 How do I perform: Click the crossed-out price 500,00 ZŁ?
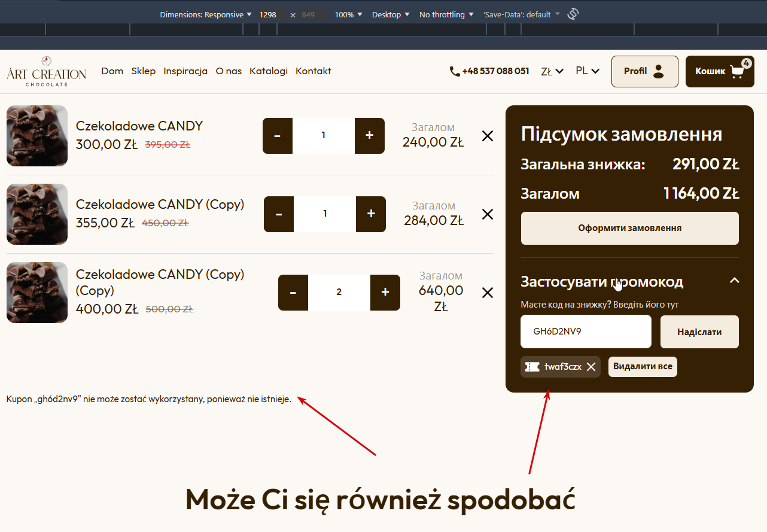tap(169, 309)
